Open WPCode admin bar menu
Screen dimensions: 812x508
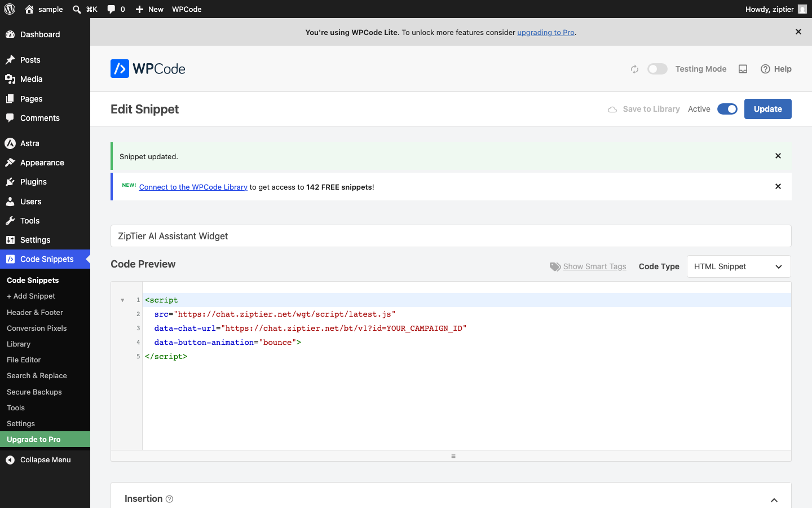(187, 9)
